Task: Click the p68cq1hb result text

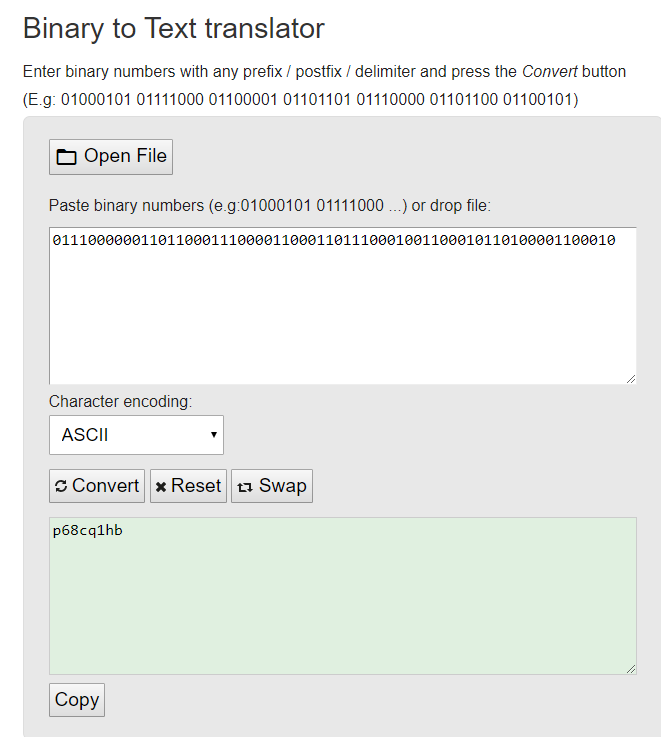Action: coord(88,531)
